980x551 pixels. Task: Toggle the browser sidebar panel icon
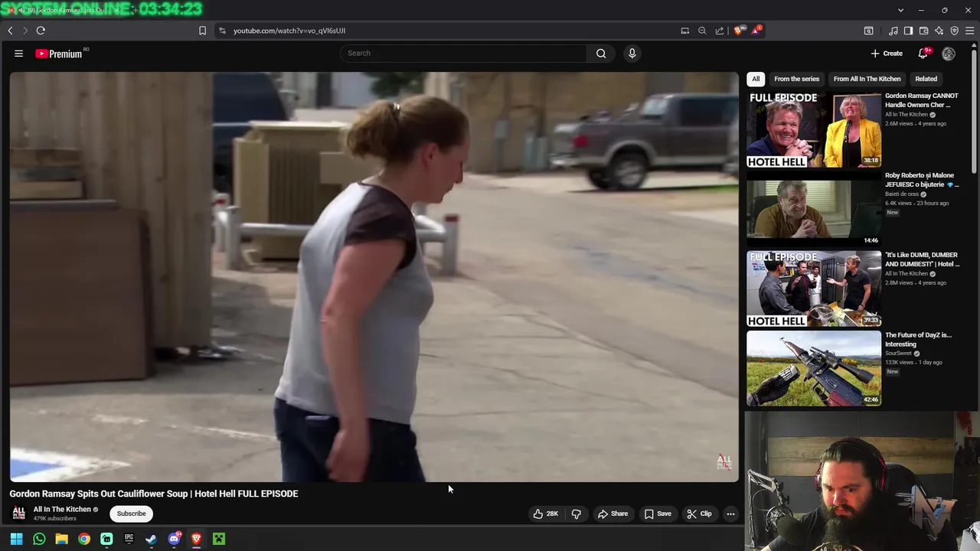pos(908,31)
